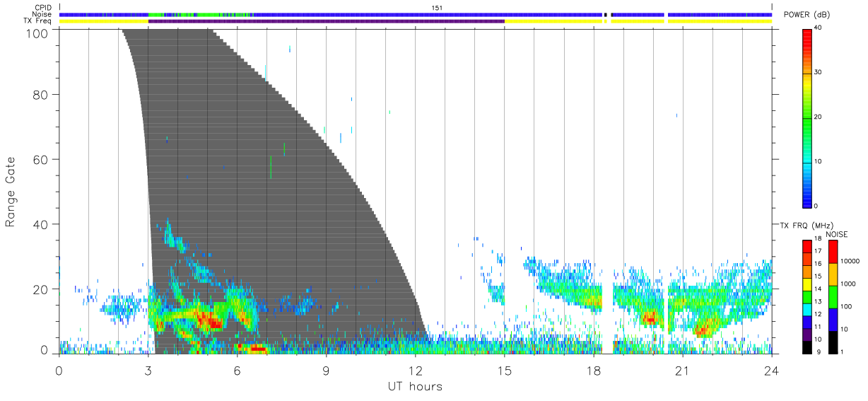Click y-axis tick label '60'
Screen dimensions: 868x401
pos(42,159)
